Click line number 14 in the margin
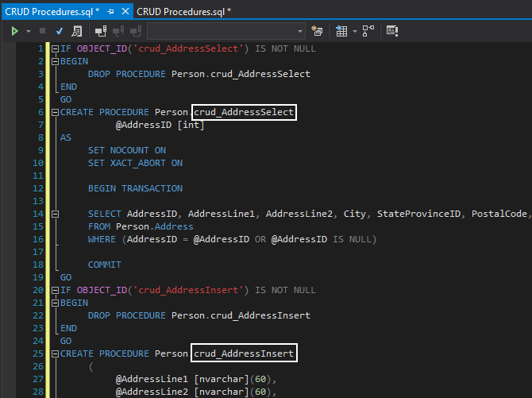 pyautogui.click(x=38, y=214)
